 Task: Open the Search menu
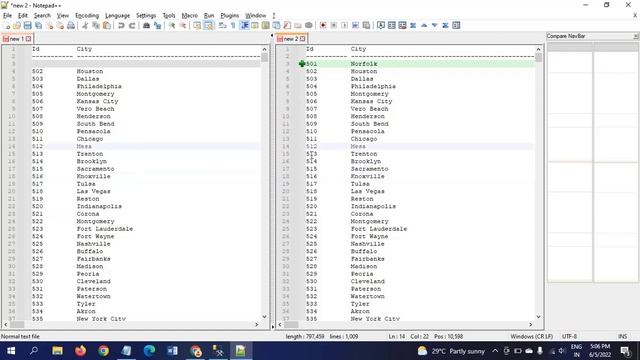click(x=42, y=16)
